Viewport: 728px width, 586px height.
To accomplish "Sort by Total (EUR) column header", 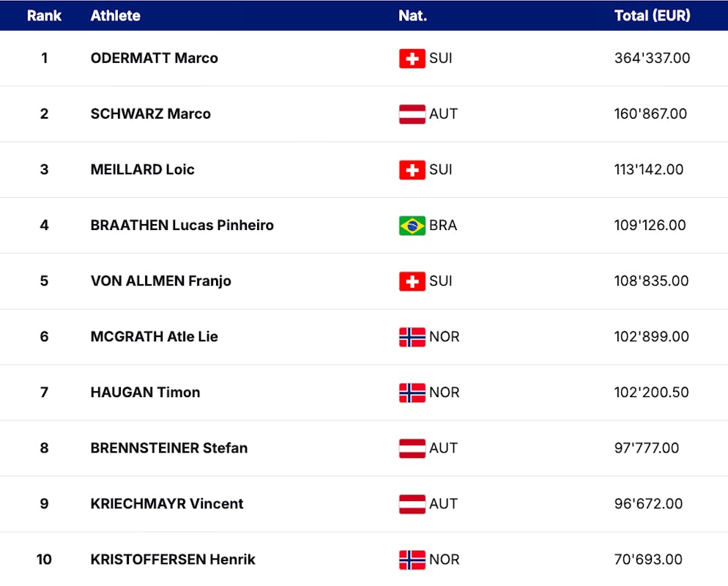I will [652, 15].
